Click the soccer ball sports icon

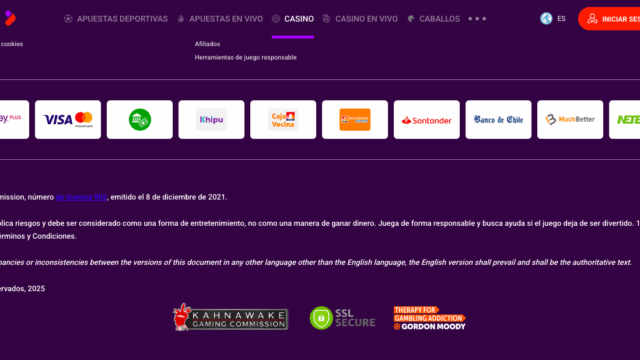pyautogui.click(x=68, y=19)
